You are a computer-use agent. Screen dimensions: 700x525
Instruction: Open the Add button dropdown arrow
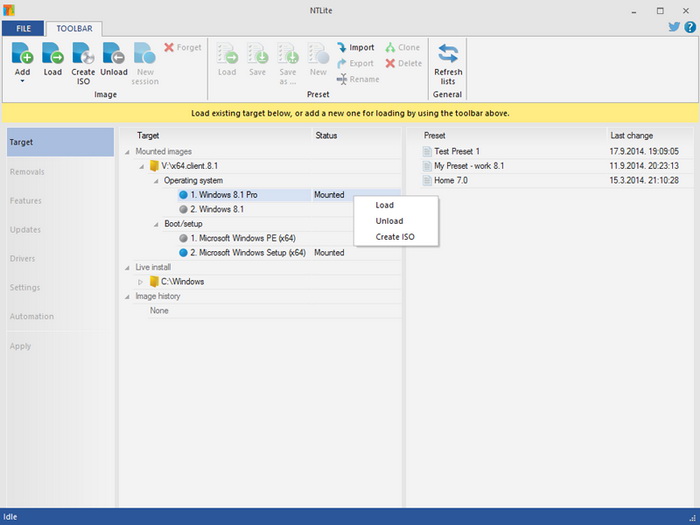[22, 81]
